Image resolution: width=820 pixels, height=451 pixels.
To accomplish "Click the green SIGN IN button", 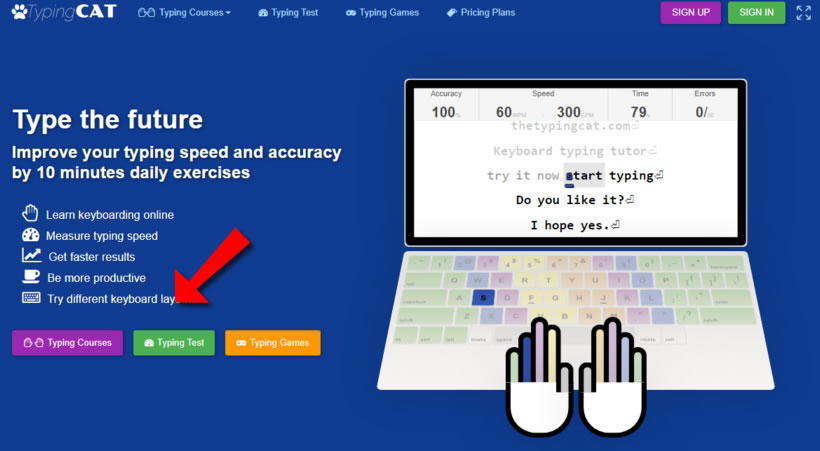I will coord(756,13).
